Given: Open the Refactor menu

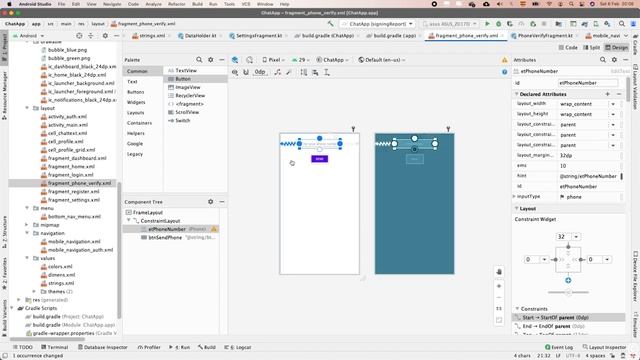Looking at the screenshot, I should (177, 4).
